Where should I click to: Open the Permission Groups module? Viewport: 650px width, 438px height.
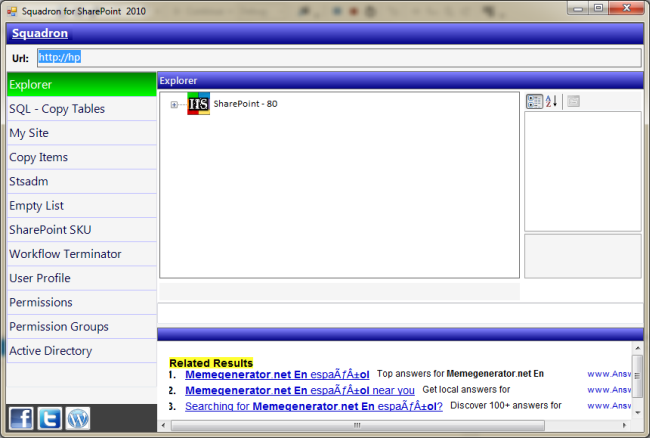[x=82, y=327]
